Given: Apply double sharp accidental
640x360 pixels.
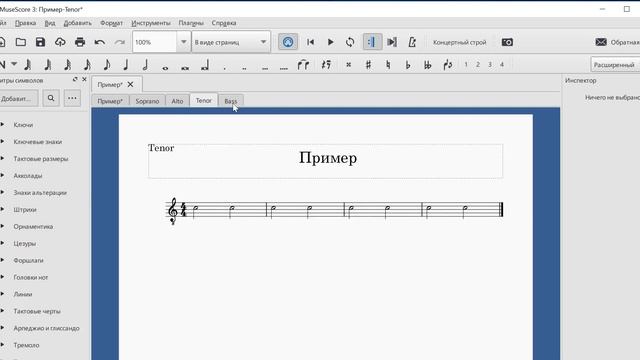Looking at the screenshot, I should pos(349,64).
